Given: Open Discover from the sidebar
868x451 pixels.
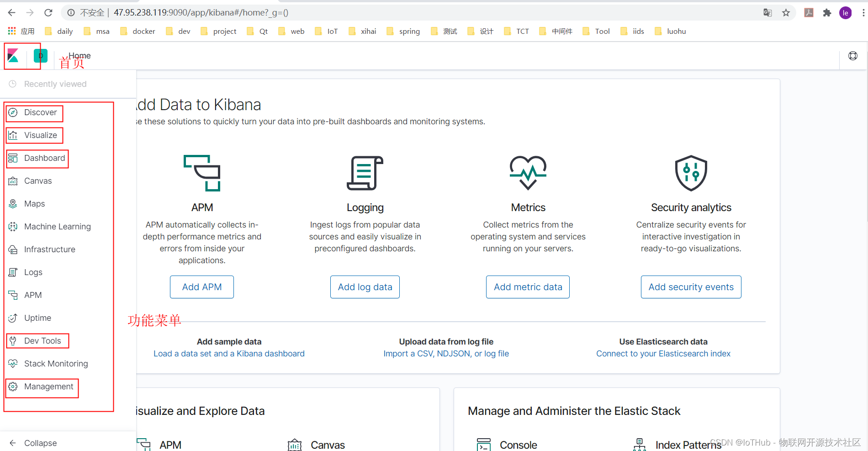Looking at the screenshot, I should [41, 112].
